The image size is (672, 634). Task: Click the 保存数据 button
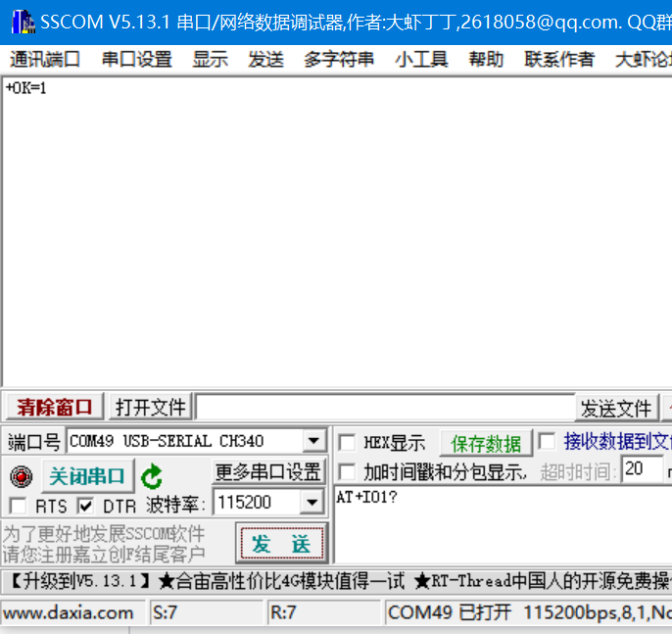point(486,444)
